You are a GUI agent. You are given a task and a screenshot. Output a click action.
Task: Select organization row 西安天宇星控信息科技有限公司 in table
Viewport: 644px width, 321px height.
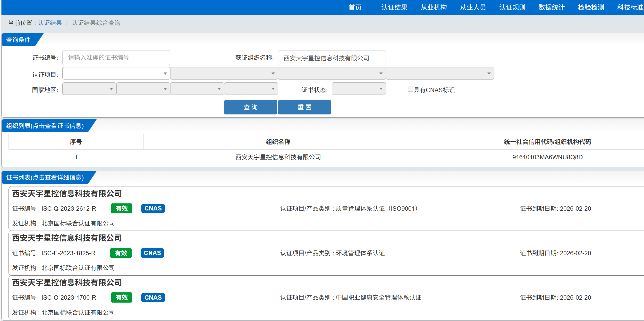[x=278, y=157]
